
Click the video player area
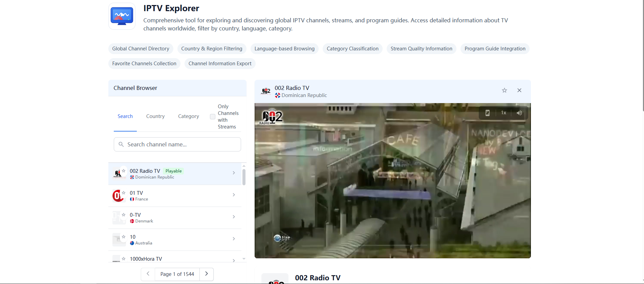[393, 181]
